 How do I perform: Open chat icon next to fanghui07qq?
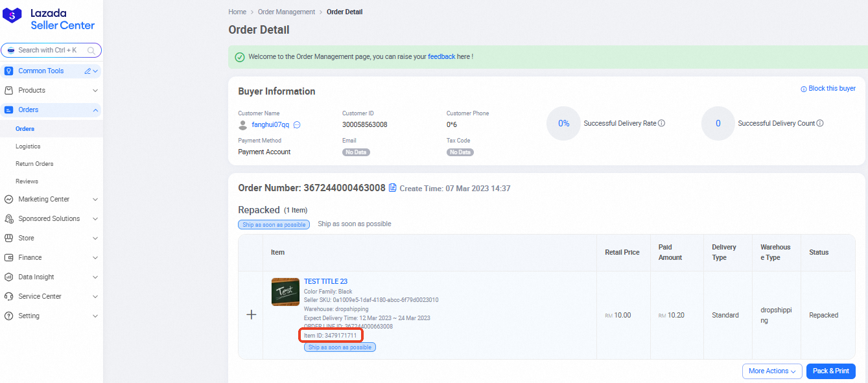[x=297, y=125]
